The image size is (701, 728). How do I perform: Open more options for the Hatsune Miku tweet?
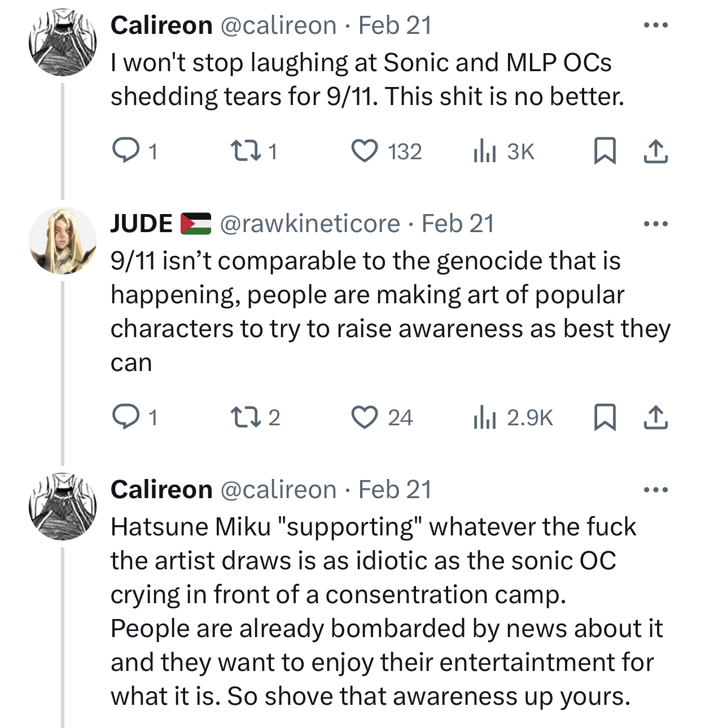tap(656, 490)
